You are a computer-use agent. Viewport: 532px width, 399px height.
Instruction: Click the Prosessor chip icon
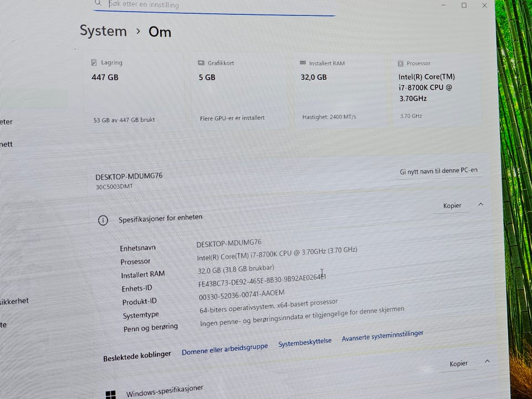[400, 63]
